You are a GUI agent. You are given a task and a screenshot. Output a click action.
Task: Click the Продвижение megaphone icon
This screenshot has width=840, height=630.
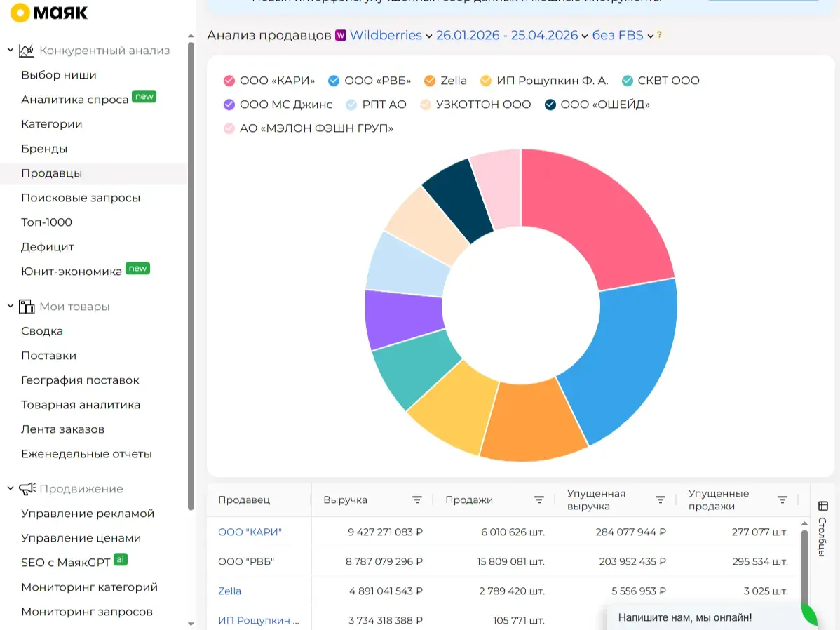27,489
